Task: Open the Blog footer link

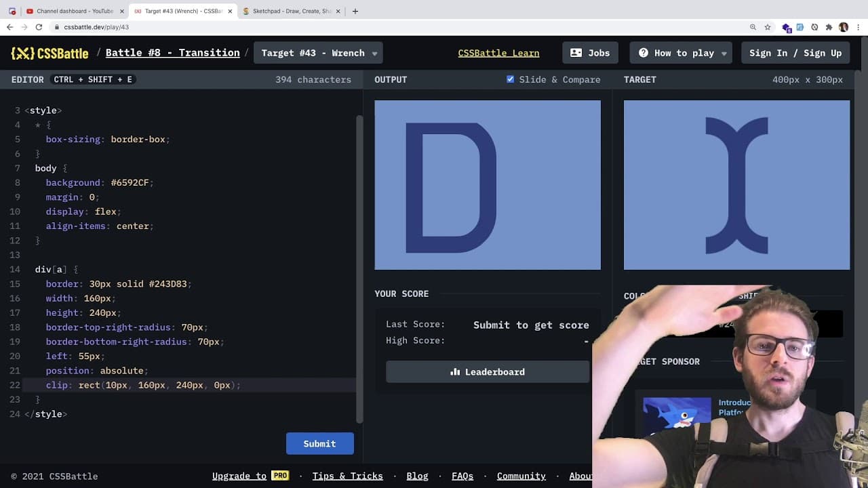Action: [417, 476]
